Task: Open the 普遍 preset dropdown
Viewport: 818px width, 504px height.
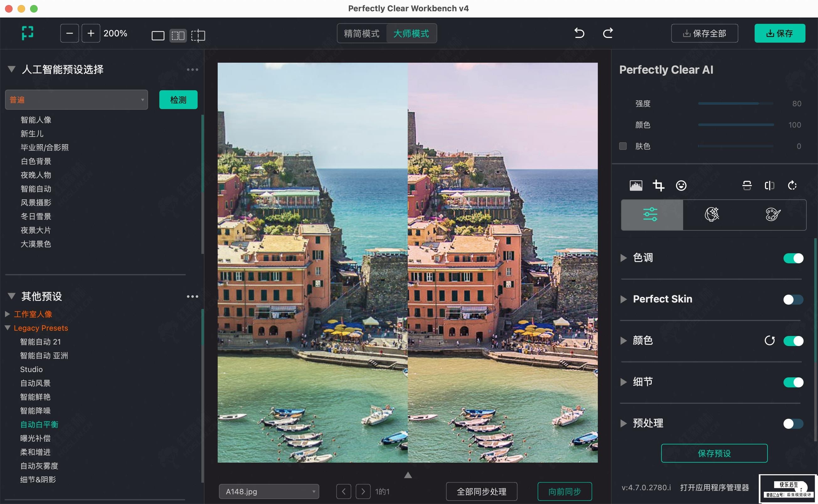Action: click(76, 100)
